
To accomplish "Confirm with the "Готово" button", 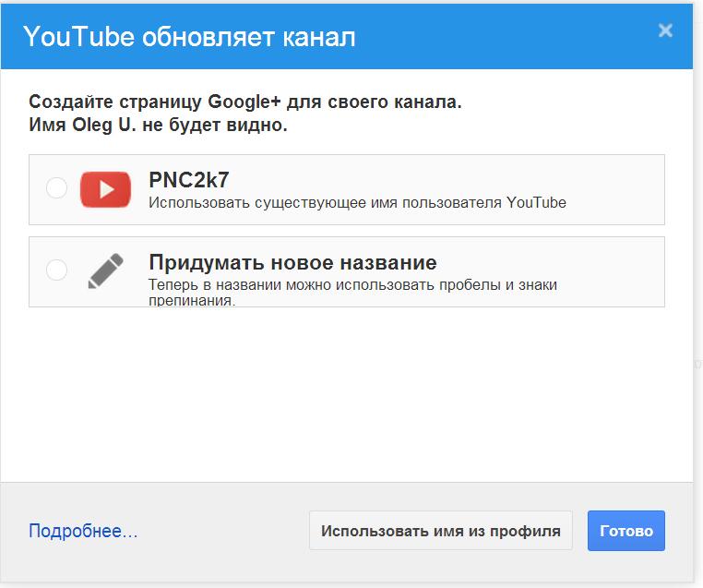I will pyautogui.click(x=626, y=531).
